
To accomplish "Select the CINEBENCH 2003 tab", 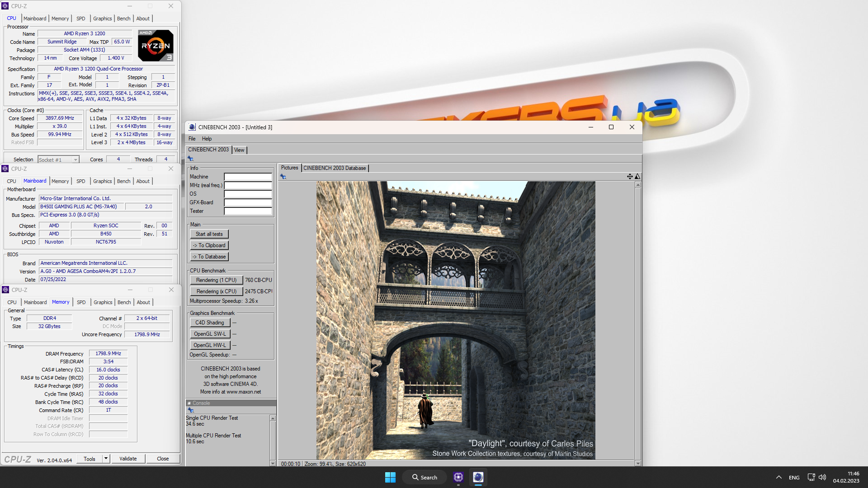I will 208,150.
